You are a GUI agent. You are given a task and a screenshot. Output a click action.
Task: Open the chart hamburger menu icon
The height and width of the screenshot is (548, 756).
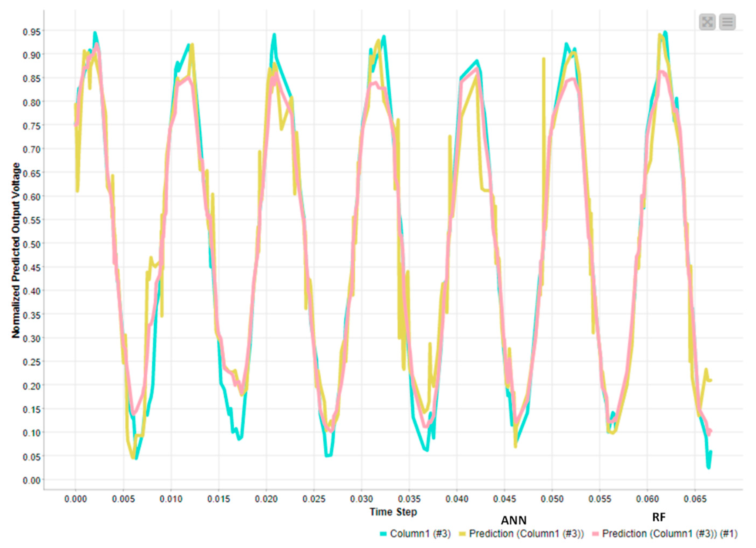tap(727, 22)
